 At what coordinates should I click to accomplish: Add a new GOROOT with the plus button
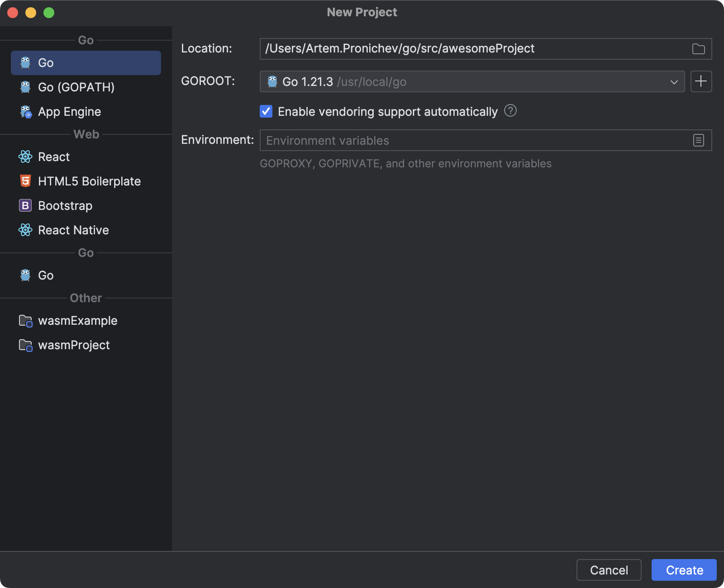point(701,81)
